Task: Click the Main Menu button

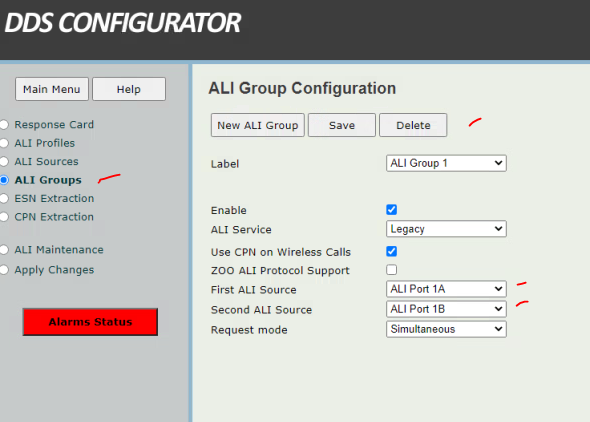Action: (52, 89)
